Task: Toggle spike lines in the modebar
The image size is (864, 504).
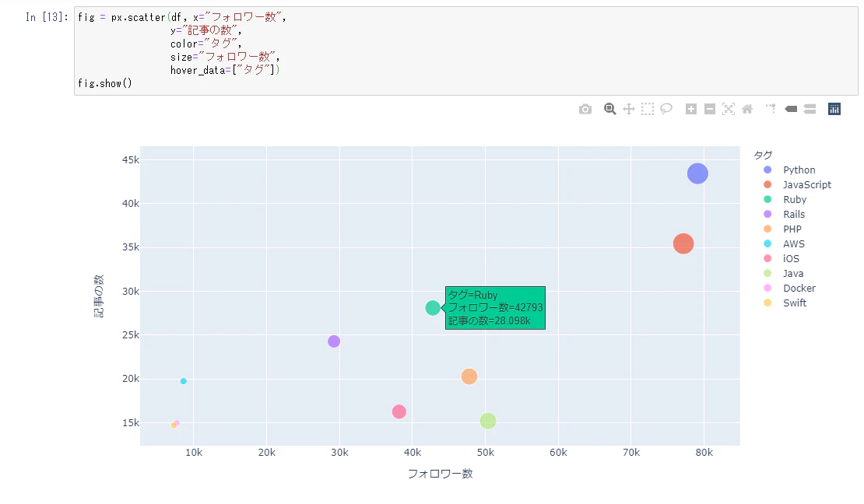Action: tap(771, 109)
